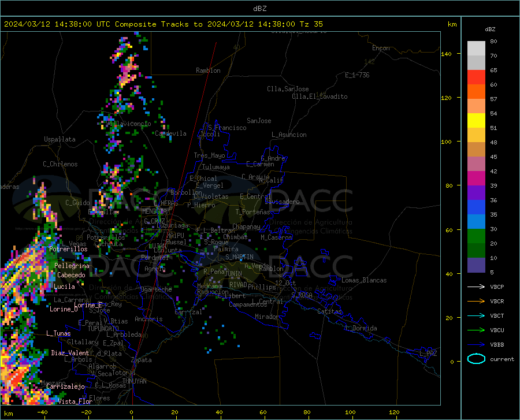Click the TUNUYAN town label
The height and width of the screenshot is (420, 520).
click(x=134, y=381)
